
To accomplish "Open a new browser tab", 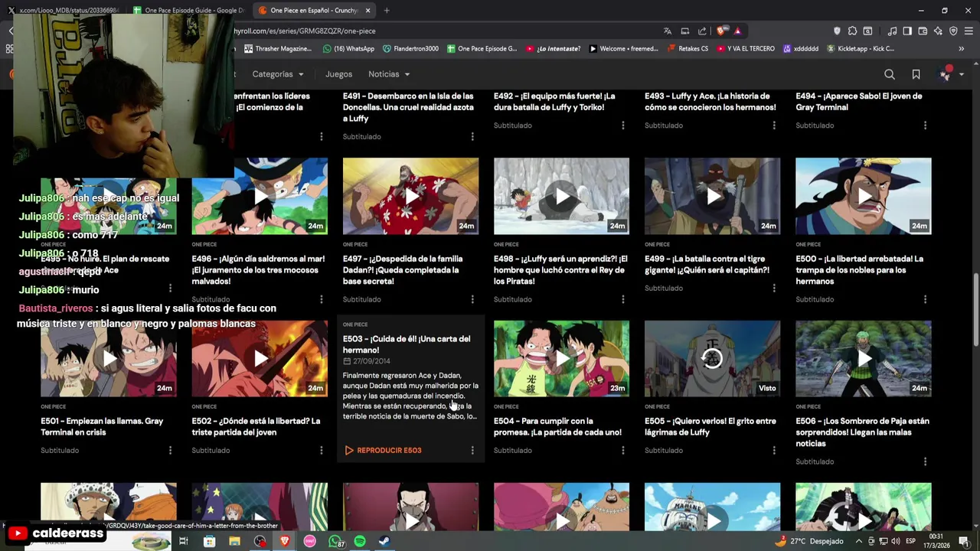I will point(387,10).
